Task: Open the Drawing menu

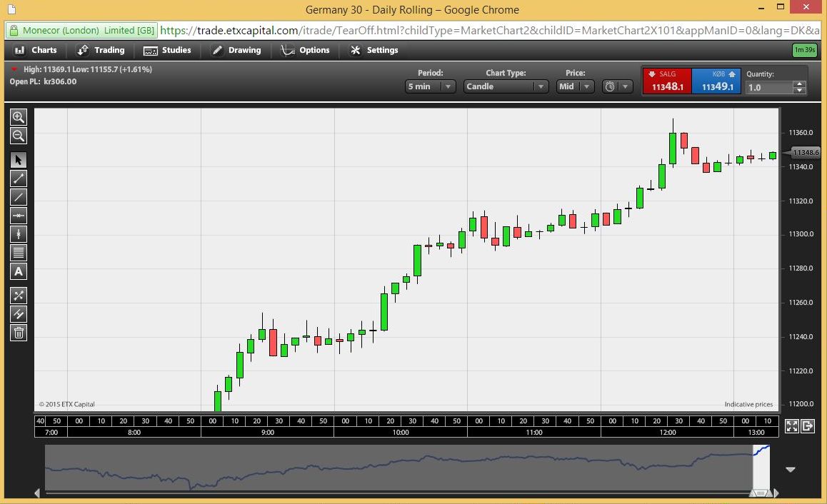Action: click(x=236, y=50)
